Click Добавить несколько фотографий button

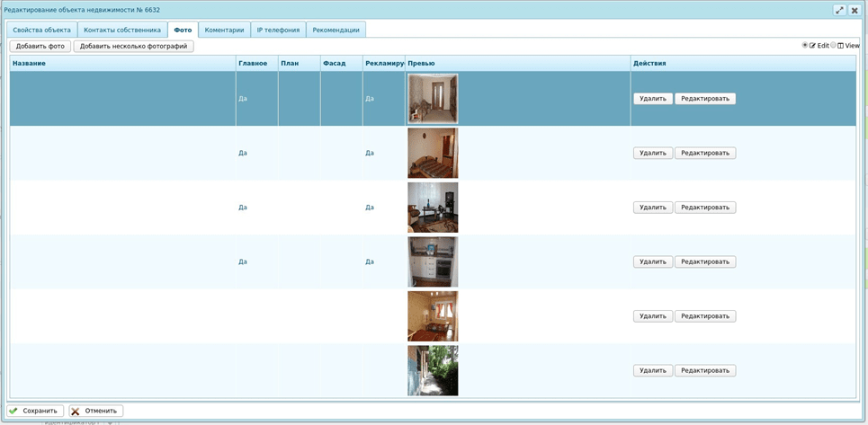tap(133, 46)
